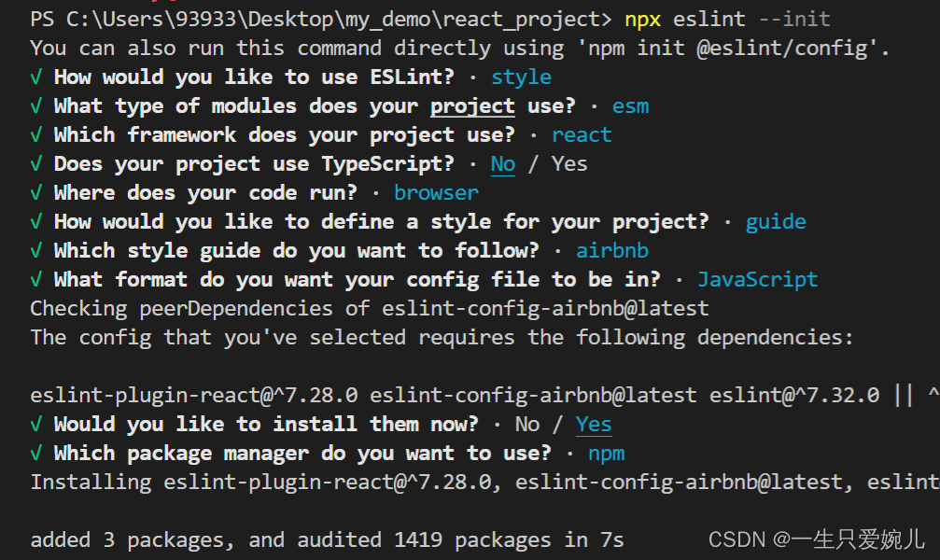Click the underlined word 'project' in modules question
The image size is (940, 560).
pos(472,106)
